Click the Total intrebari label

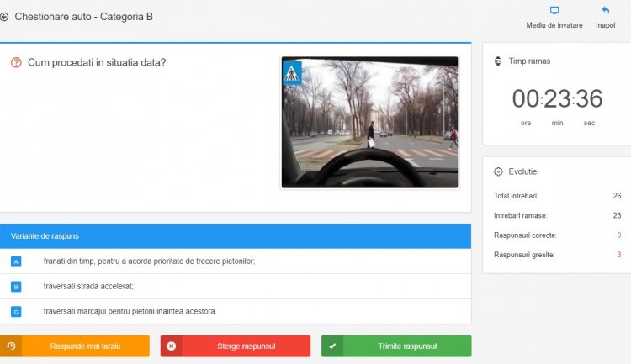(x=516, y=196)
